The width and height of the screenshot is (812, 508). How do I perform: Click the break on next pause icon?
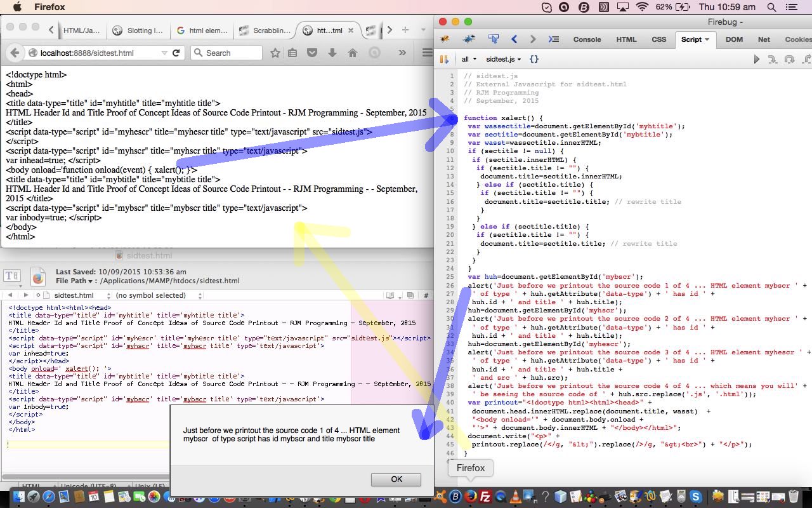[444, 59]
